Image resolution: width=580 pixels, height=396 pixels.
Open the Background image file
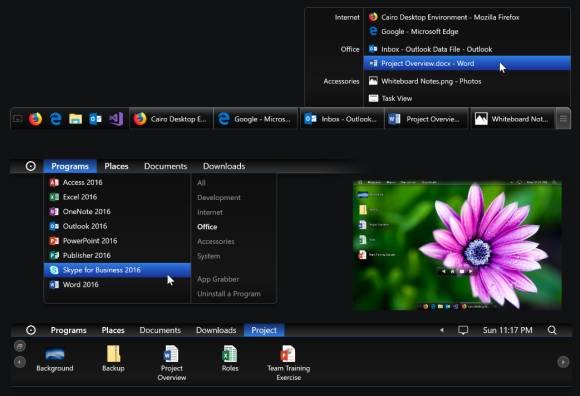click(x=55, y=359)
